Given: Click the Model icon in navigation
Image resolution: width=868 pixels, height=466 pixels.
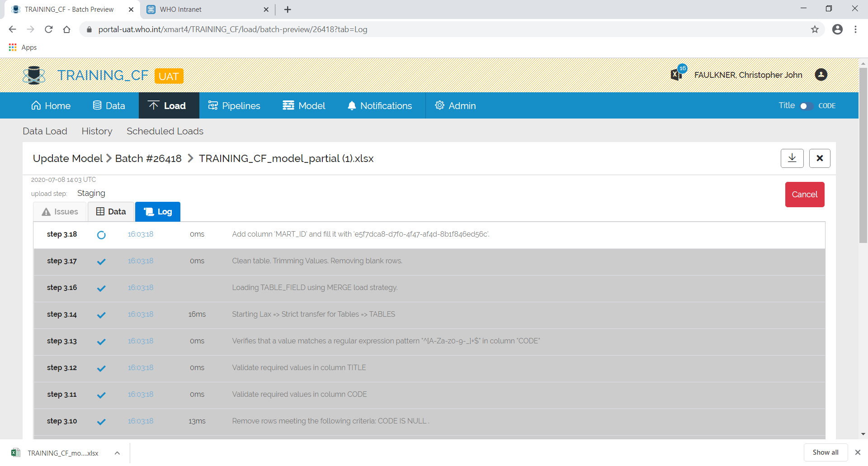Looking at the screenshot, I should coord(288,105).
